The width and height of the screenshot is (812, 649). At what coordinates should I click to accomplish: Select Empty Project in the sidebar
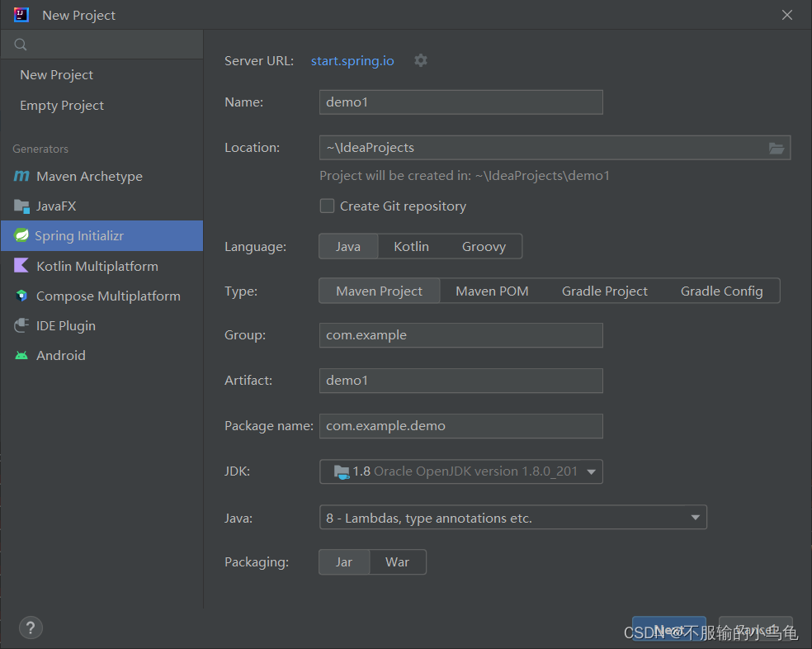coord(101,106)
